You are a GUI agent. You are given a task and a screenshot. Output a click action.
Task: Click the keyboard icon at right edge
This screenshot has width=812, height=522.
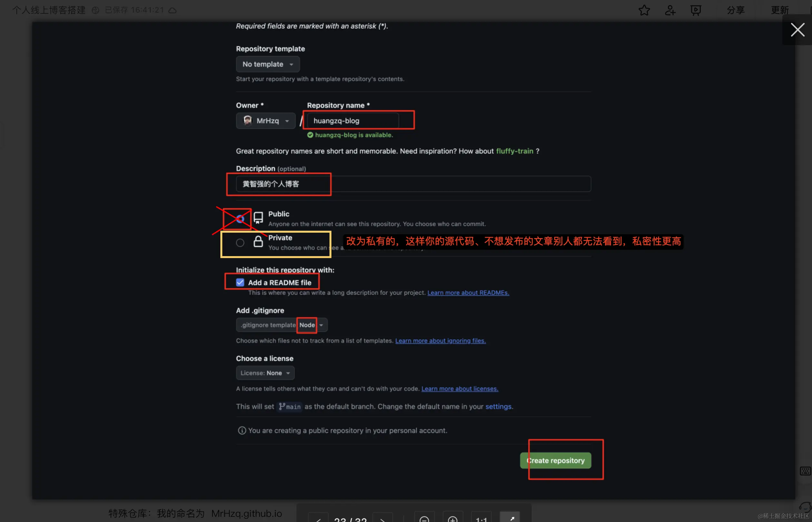point(805,471)
